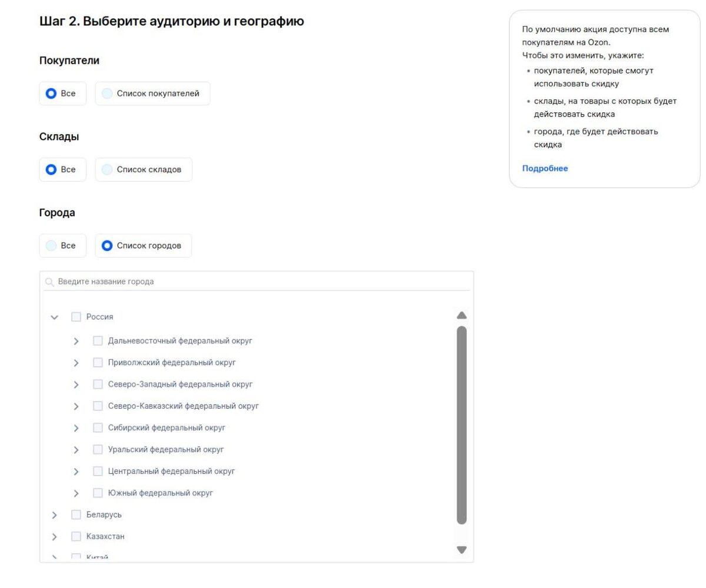
Task: Click the search magnifier icon in city field
Action: 50,282
